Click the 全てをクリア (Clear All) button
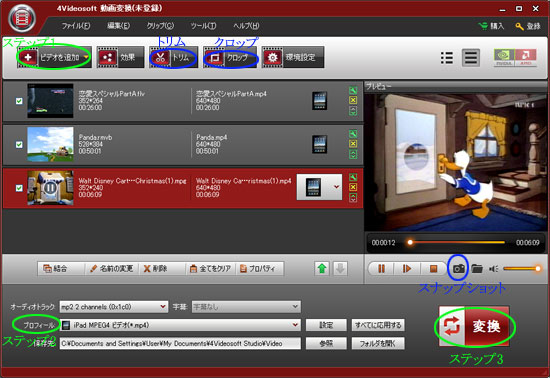Image resolution: width=550 pixels, height=378 pixels. [210, 269]
